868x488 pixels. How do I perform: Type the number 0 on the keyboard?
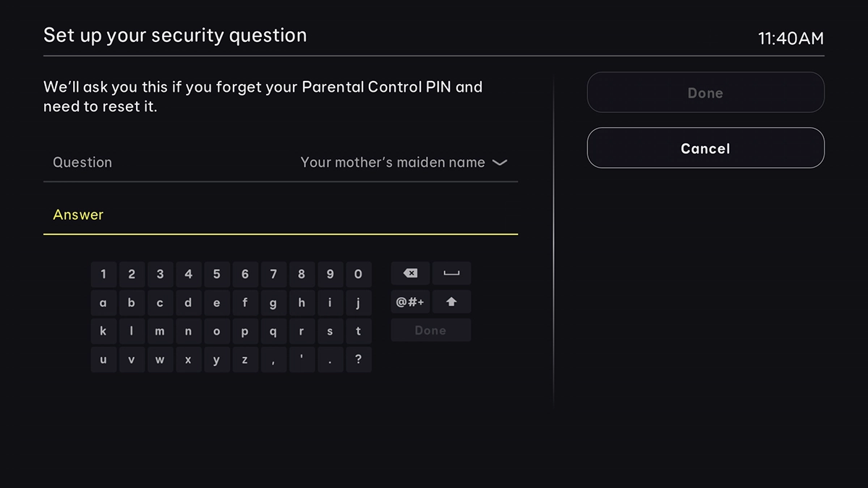(x=358, y=273)
